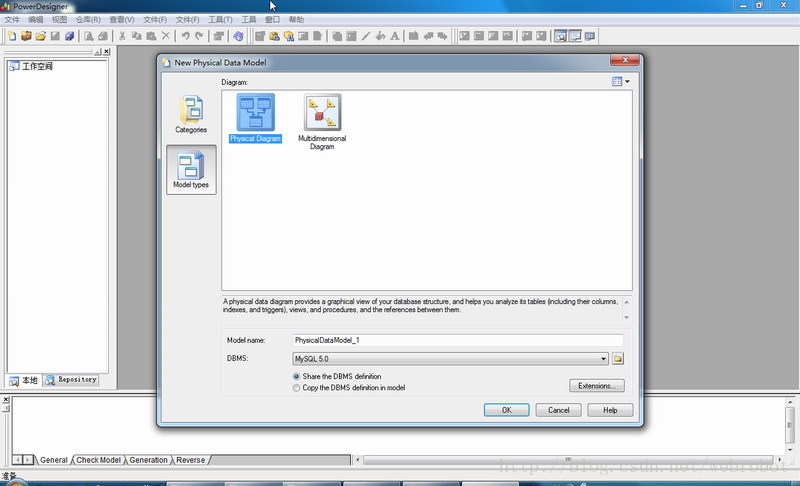Viewport: 800px width, 486px height.
Task: Close the New Physical Data Model dialog
Action: click(624, 60)
